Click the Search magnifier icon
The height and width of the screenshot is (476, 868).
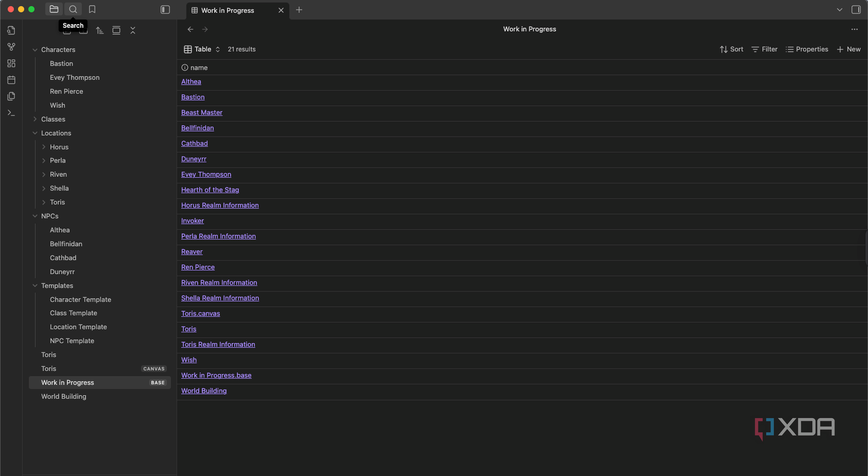click(x=73, y=9)
